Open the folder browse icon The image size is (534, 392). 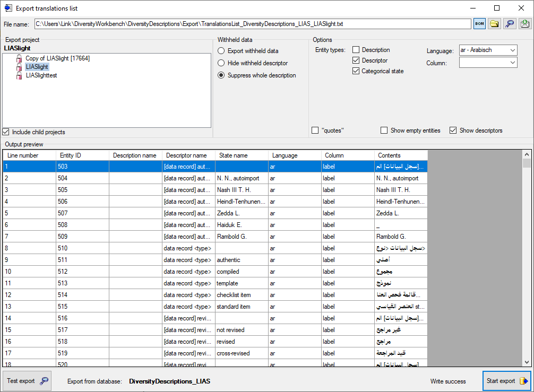[x=494, y=24]
